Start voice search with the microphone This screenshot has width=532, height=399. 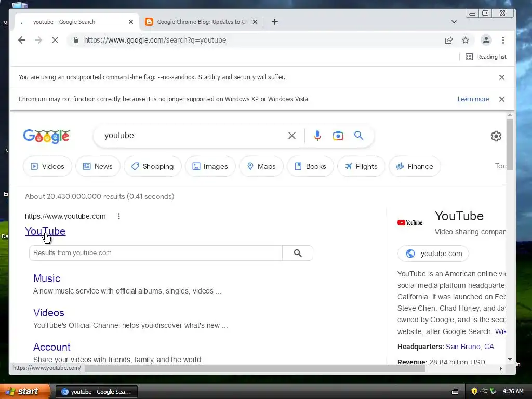[x=317, y=136]
